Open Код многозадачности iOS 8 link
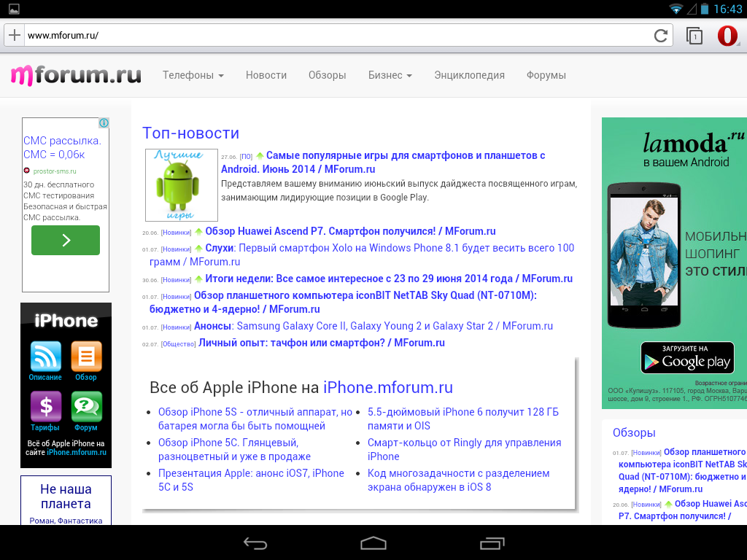Viewport: 747px width, 560px height. pyautogui.click(x=458, y=480)
